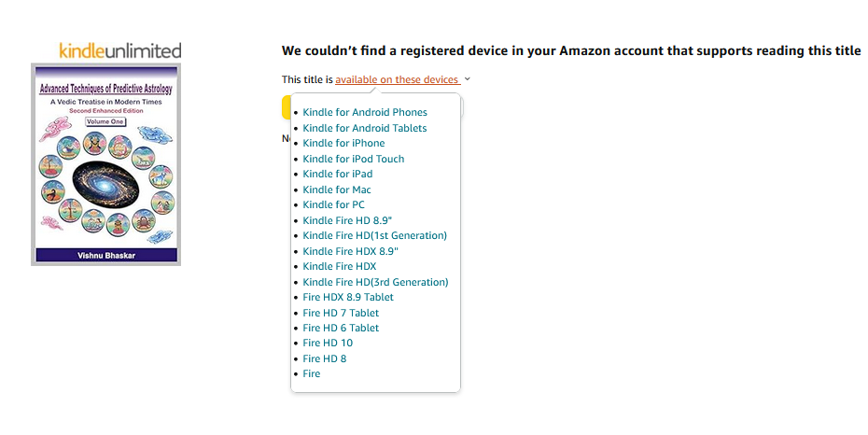Select Kindle Fire HD(1st Generation)
The height and width of the screenshot is (435, 868).
(375, 235)
